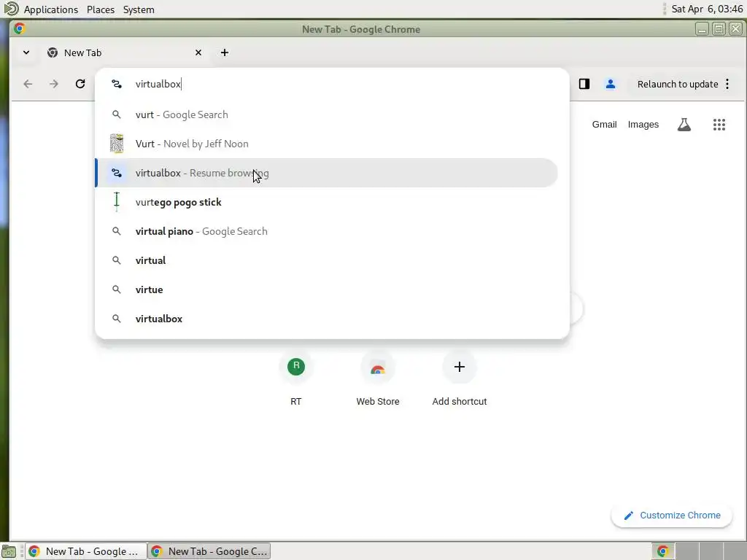Open the profile avatar icon
The width and height of the screenshot is (747, 560).
coord(611,85)
